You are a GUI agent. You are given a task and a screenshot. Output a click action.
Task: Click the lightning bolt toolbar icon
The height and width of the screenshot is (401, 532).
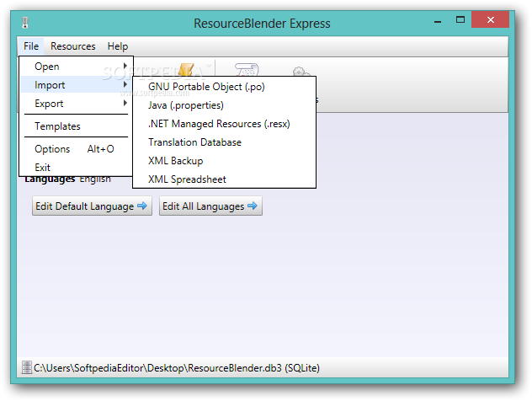coord(186,69)
